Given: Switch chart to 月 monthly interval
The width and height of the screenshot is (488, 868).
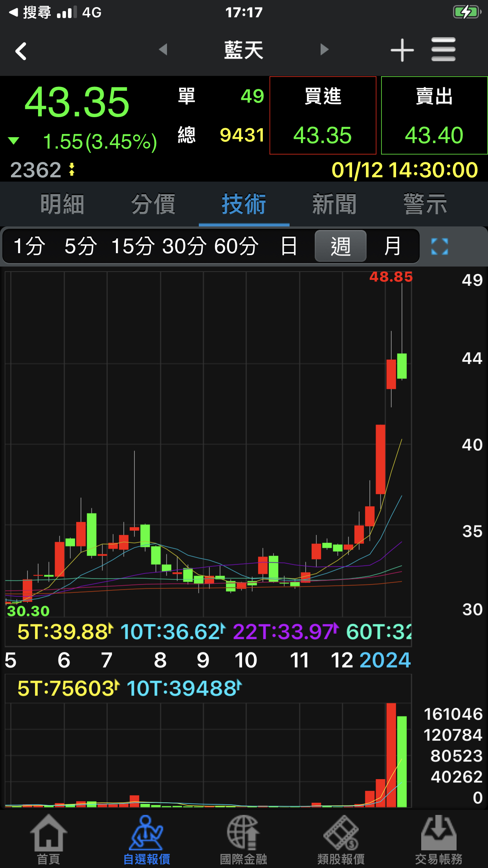Looking at the screenshot, I should [x=392, y=246].
